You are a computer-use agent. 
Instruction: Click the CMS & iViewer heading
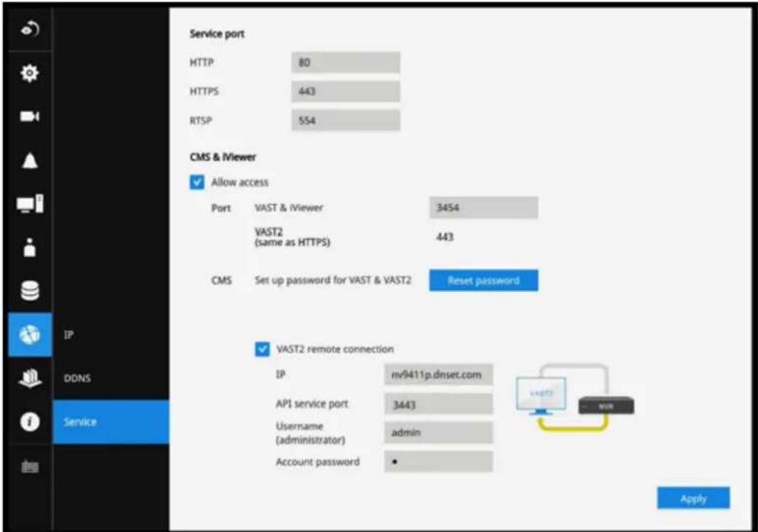pos(223,157)
